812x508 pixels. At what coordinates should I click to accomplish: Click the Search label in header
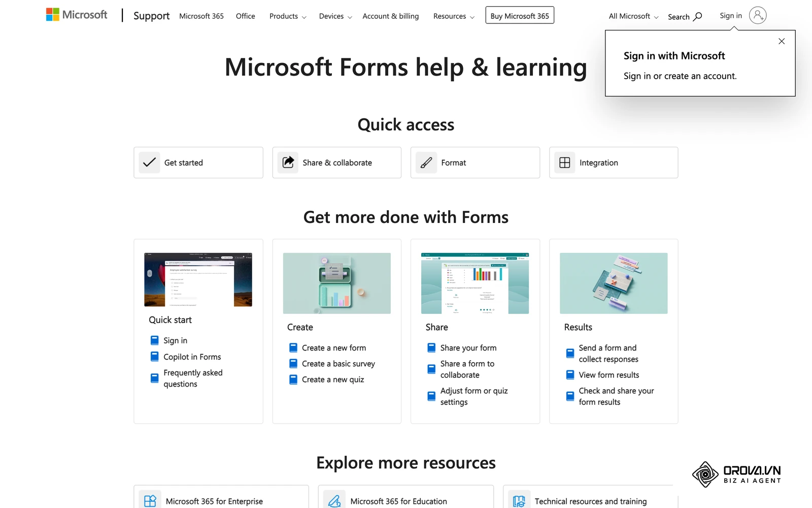click(x=679, y=17)
